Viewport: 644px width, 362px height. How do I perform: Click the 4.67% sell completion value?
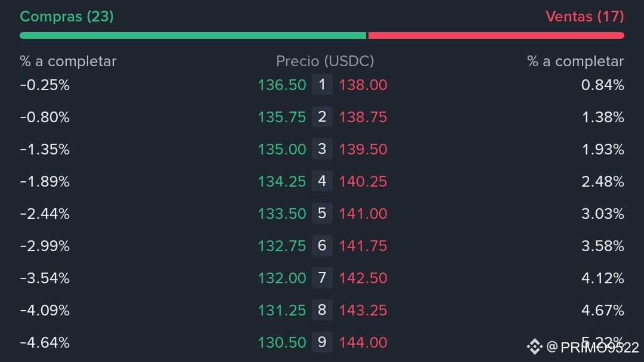602,311
